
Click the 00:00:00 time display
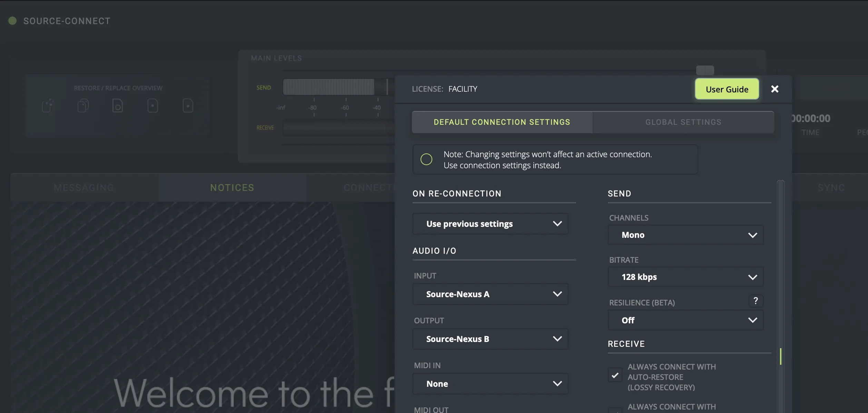(811, 118)
